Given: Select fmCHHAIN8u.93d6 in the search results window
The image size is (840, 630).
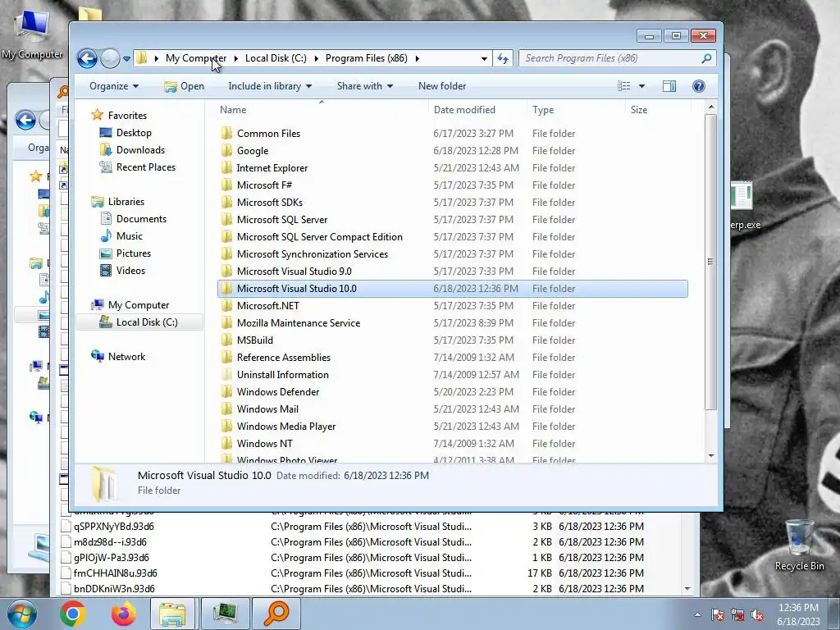Looking at the screenshot, I should [116, 573].
